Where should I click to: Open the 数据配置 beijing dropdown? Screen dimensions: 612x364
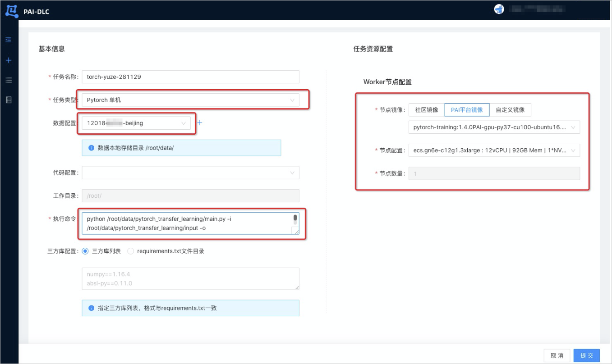[136, 123]
